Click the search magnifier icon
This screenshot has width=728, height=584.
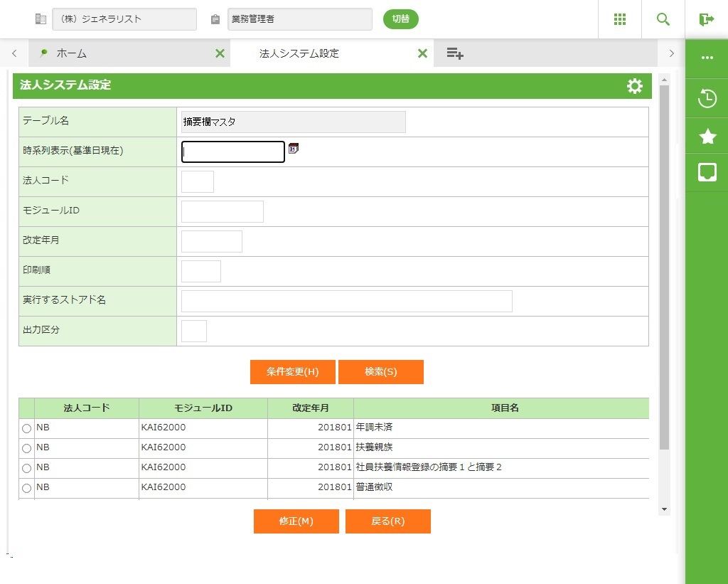(x=663, y=19)
